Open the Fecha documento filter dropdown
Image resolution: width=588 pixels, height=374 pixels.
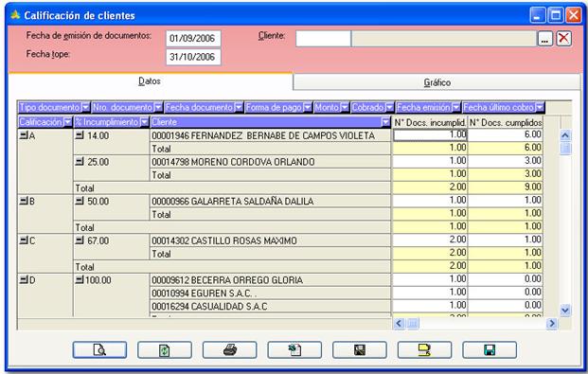239,108
